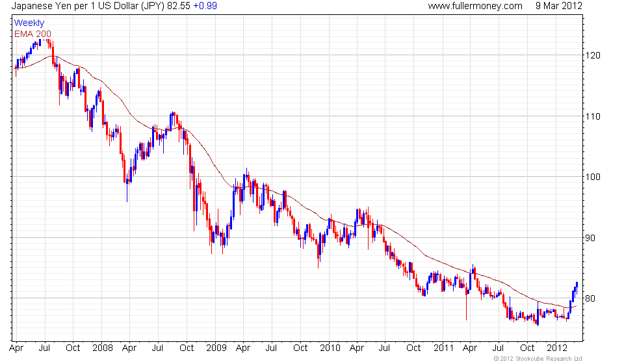Click the 'Oct' label just before 2011
Viewport: 637px width, 364px height.
pyautogui.click(x=413, y=348)
